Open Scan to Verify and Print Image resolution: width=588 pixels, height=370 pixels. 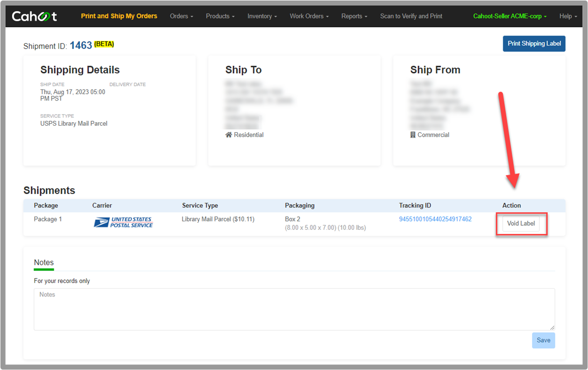click(411, 16)
